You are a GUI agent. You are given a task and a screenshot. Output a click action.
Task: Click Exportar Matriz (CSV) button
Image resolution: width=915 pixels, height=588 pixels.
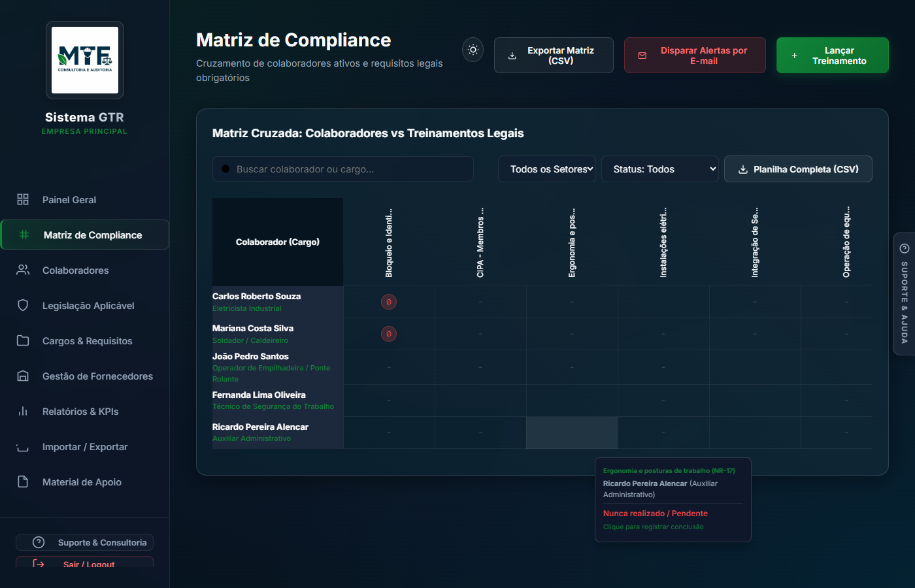(554, 55)
